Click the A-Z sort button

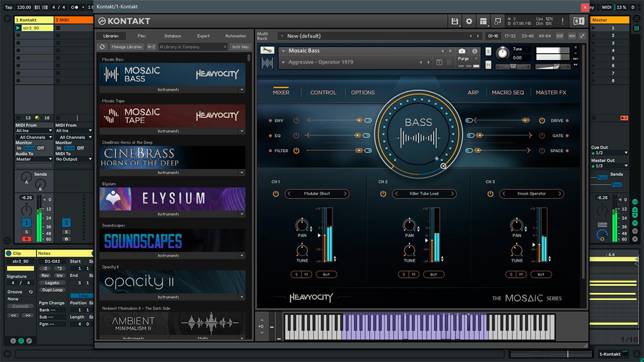(151, 47)
